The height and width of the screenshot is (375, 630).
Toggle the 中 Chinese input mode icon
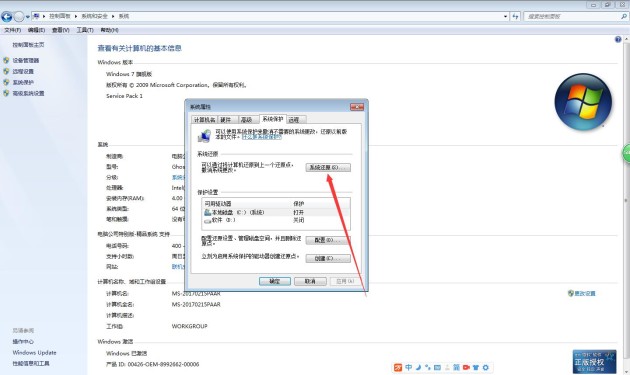tap(409, 367)
